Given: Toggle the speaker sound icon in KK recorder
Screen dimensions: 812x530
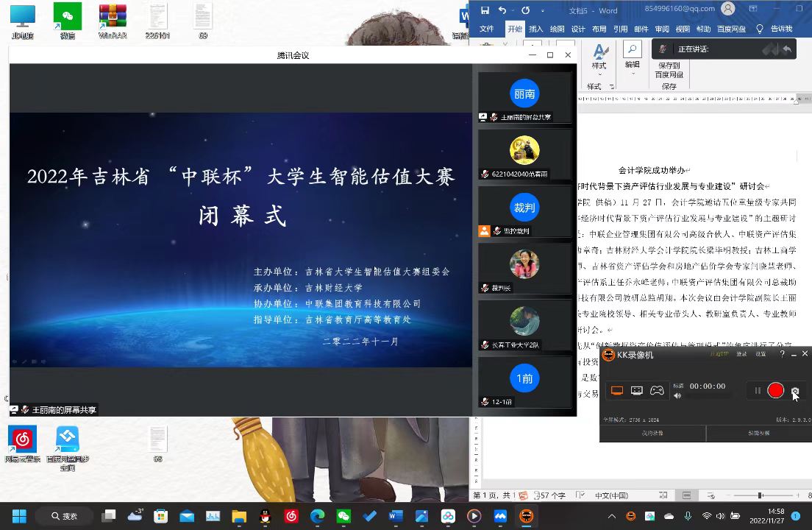Looking at the screenshot, I should (x=677, y=396).
